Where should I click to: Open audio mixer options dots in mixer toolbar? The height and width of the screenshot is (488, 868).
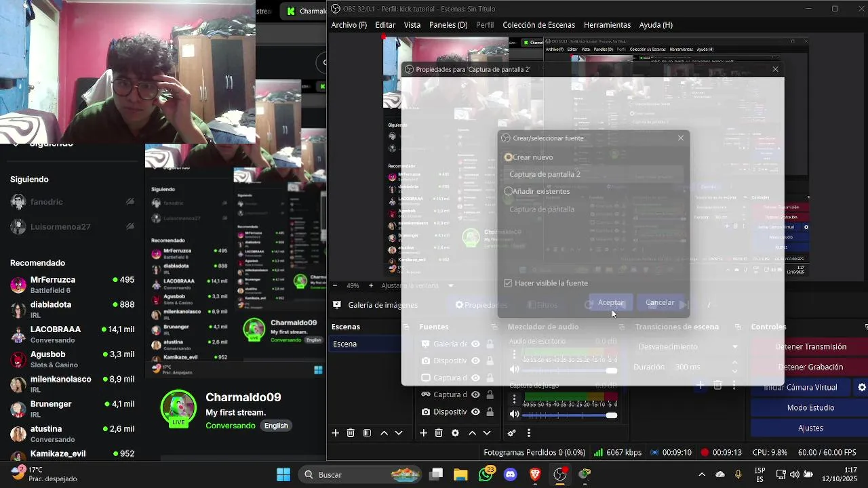tap(529, 433)
